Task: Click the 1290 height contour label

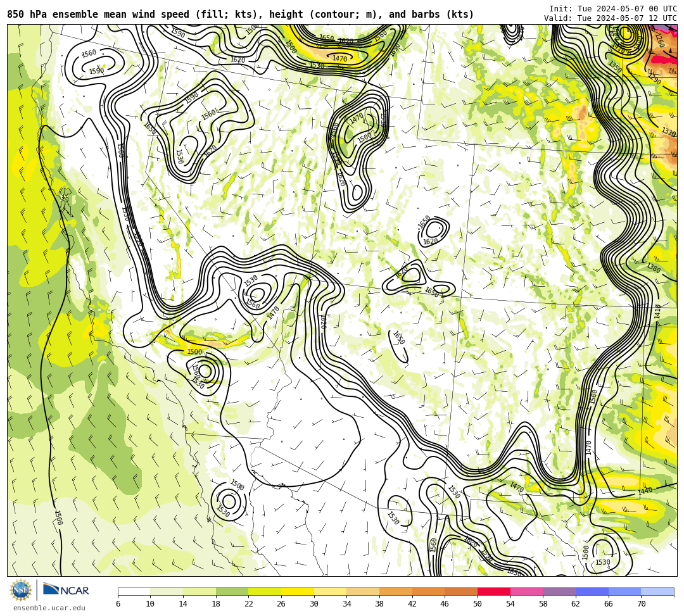Action: pos(655,79)
